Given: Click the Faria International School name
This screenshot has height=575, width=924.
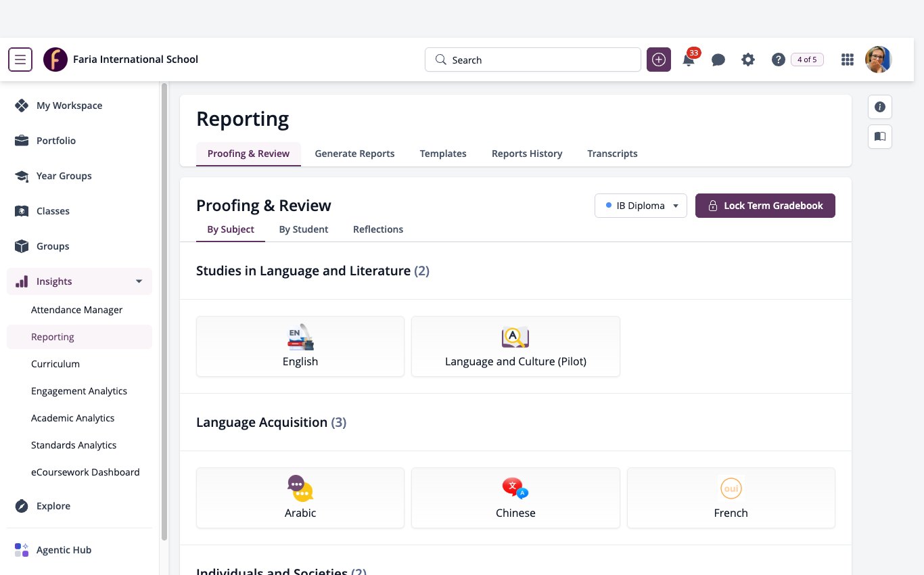Looking at the screenshot, I should tap(135, 60).
